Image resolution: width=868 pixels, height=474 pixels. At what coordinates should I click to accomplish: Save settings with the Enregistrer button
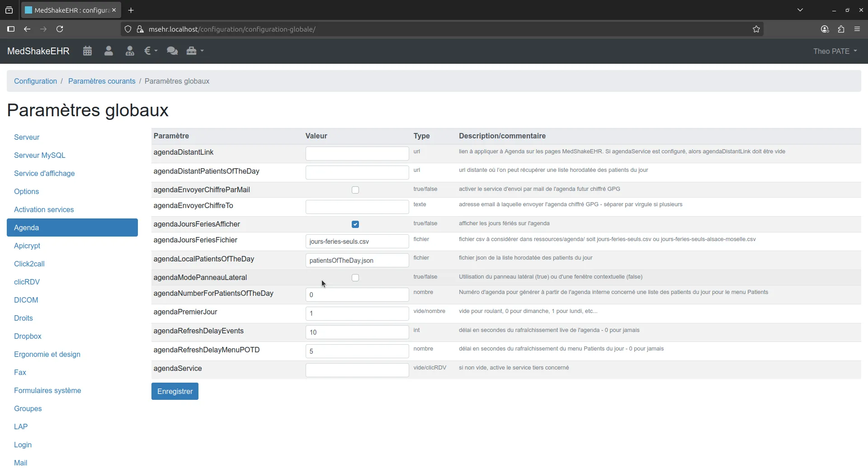click(x=175, y=391)
